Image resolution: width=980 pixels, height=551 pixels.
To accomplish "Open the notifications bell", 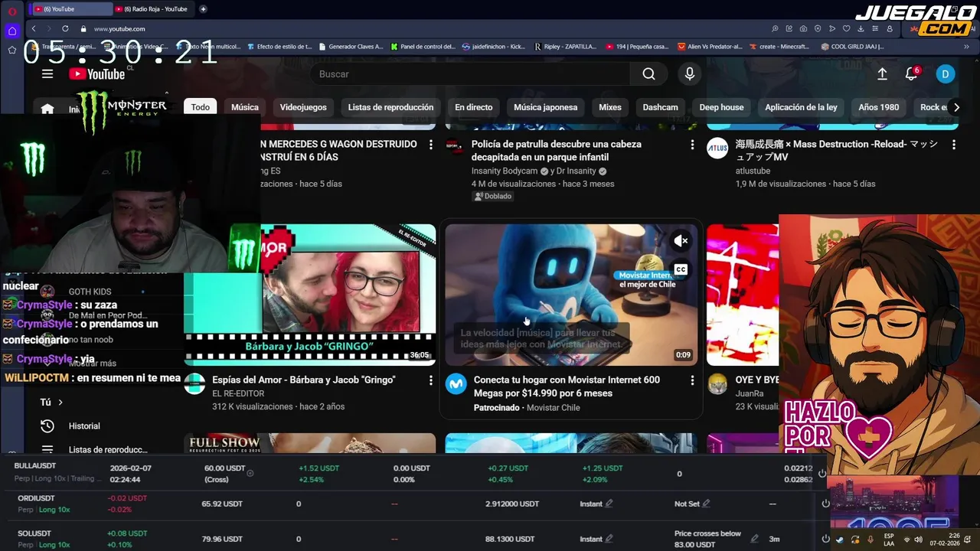I will click(x=911, y=74).
